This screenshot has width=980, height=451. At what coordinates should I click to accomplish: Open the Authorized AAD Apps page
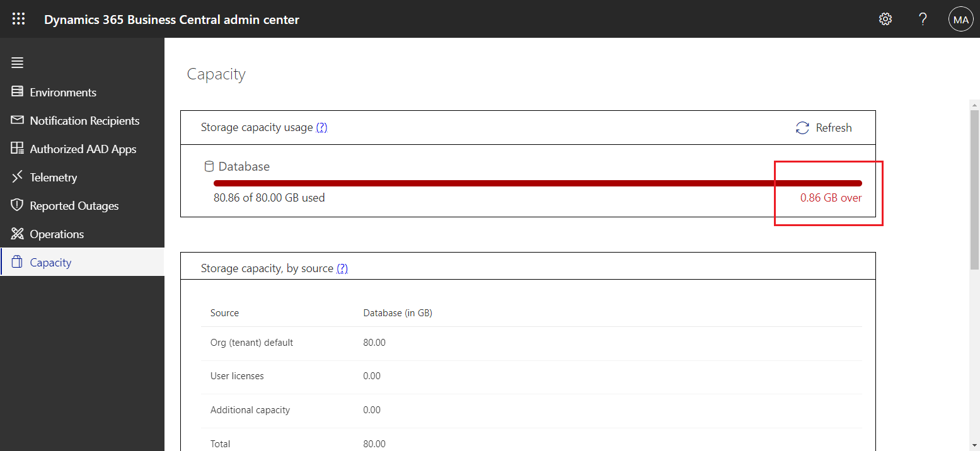[x=83, y=149]
